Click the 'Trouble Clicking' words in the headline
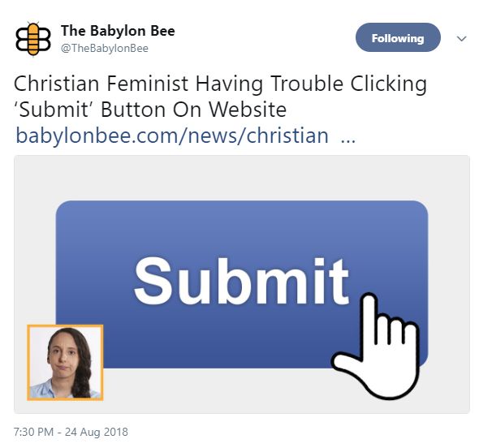This screenshot has height=448, width=492. coord(348,84)
